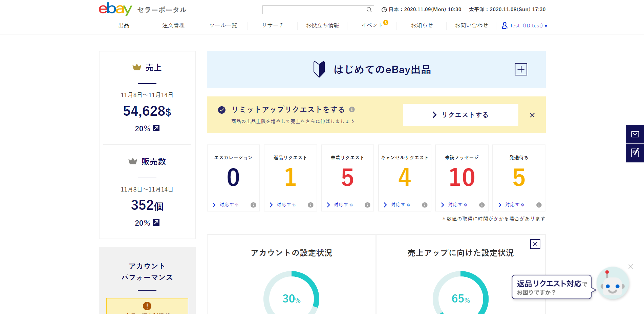
Task: Open the 出品 menu
Action: pos(124,25)
